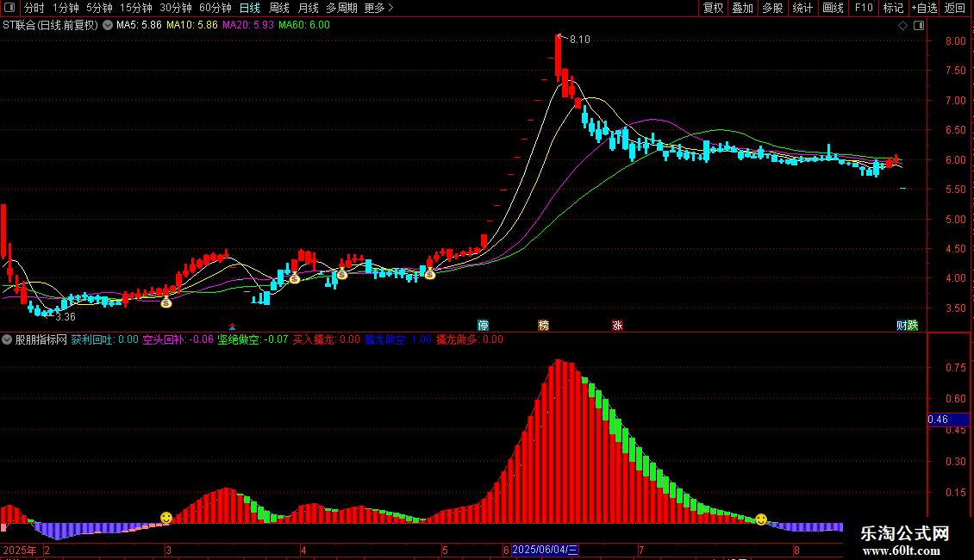Click the month 8 time axis marker
Screen dimensions: 974x560
point(796,550)
